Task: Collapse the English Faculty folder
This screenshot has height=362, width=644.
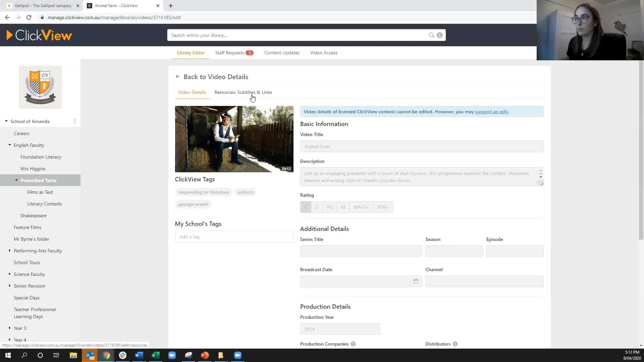Action: [9, 145]
